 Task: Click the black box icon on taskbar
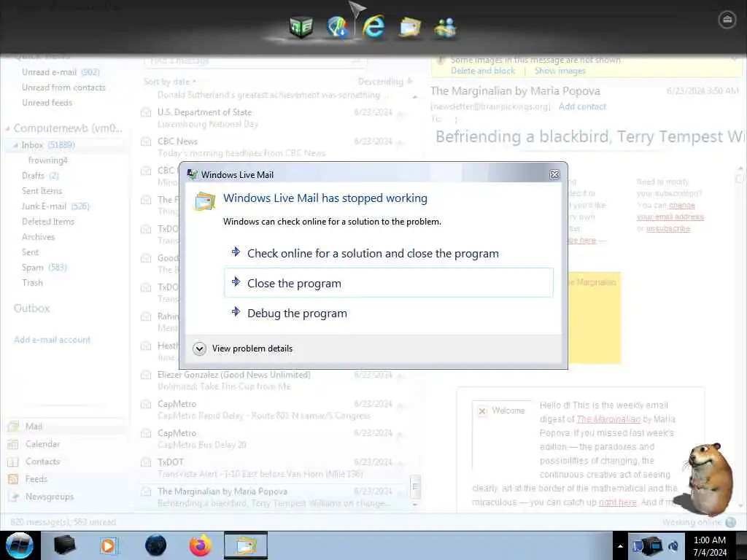pyautogui.click(x=64, y=545)
